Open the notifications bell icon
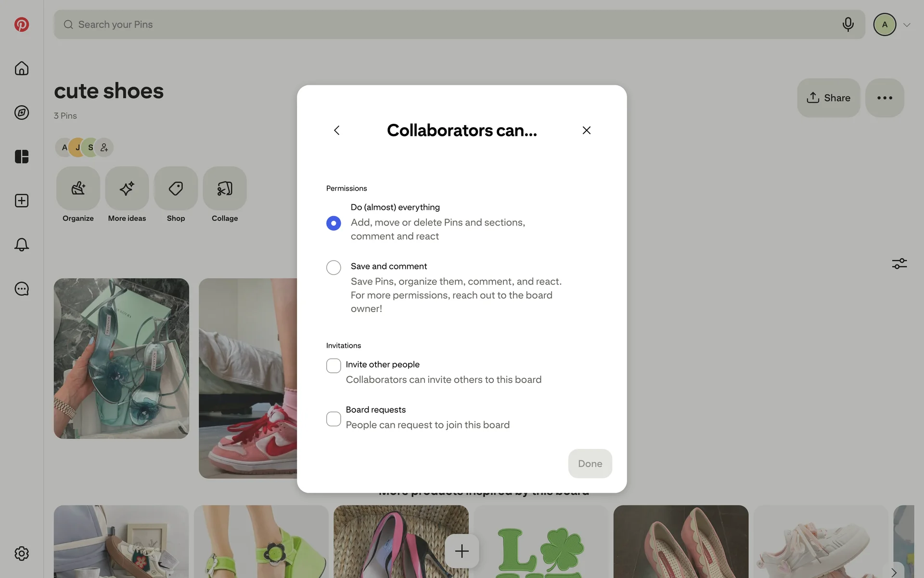 (22, 245)
